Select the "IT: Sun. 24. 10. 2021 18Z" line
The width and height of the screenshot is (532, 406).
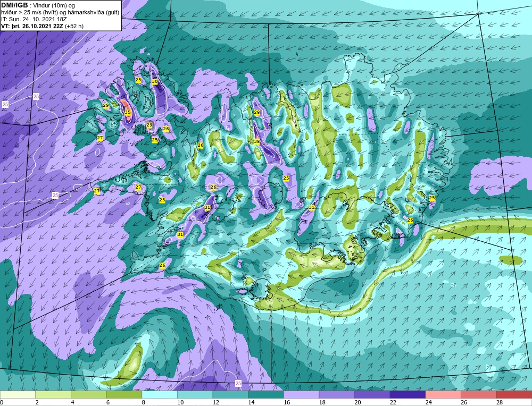[34, 19]
